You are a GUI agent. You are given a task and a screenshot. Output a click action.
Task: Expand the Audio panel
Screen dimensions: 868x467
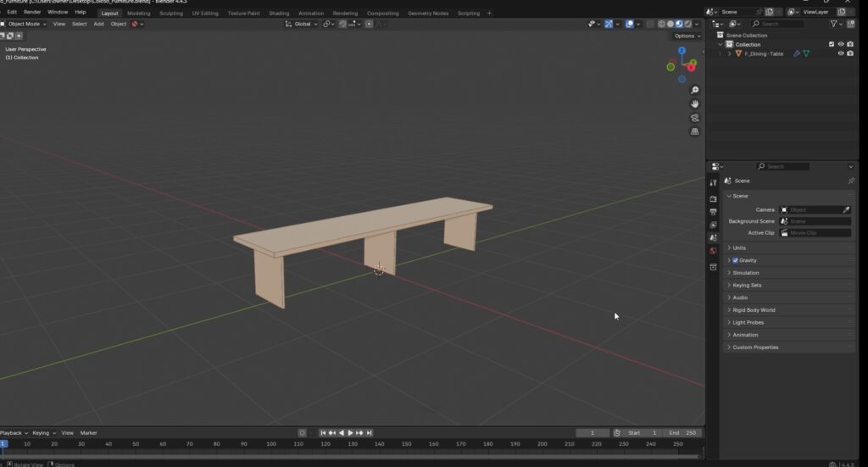pyautogui.click(x=789, y=297)
